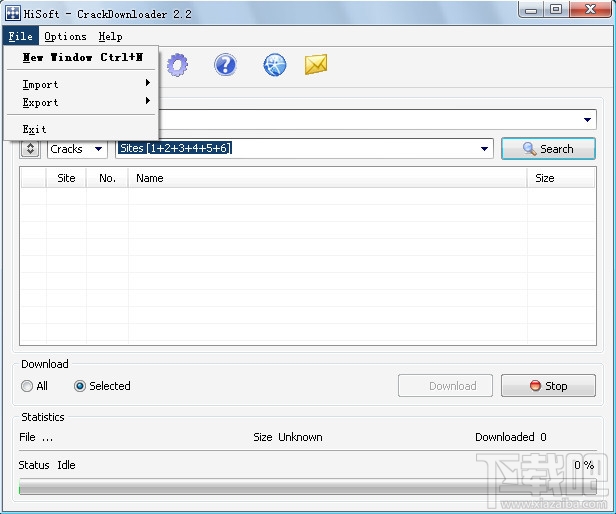Click the up-down arrows toggle button beside Cracks
The image size is (616, 514).
click(x=30, y=149)
